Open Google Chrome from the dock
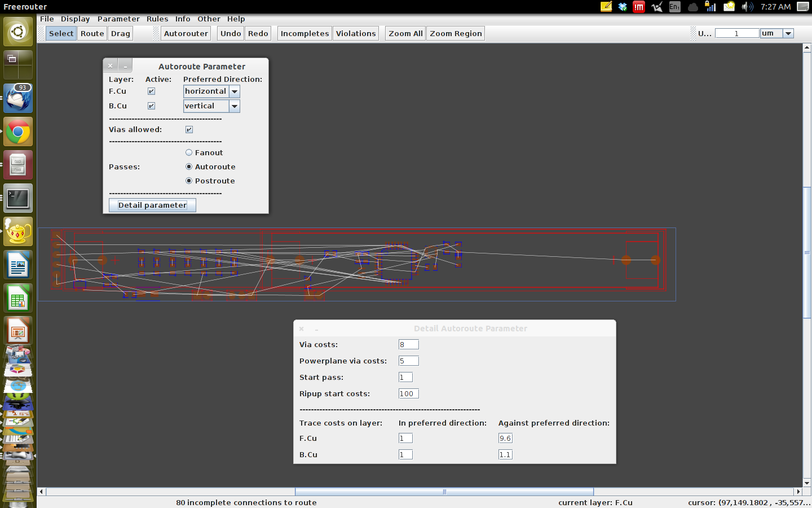Image resolution: width=812 pixels, height=508 pixels. tap(18, 132)
